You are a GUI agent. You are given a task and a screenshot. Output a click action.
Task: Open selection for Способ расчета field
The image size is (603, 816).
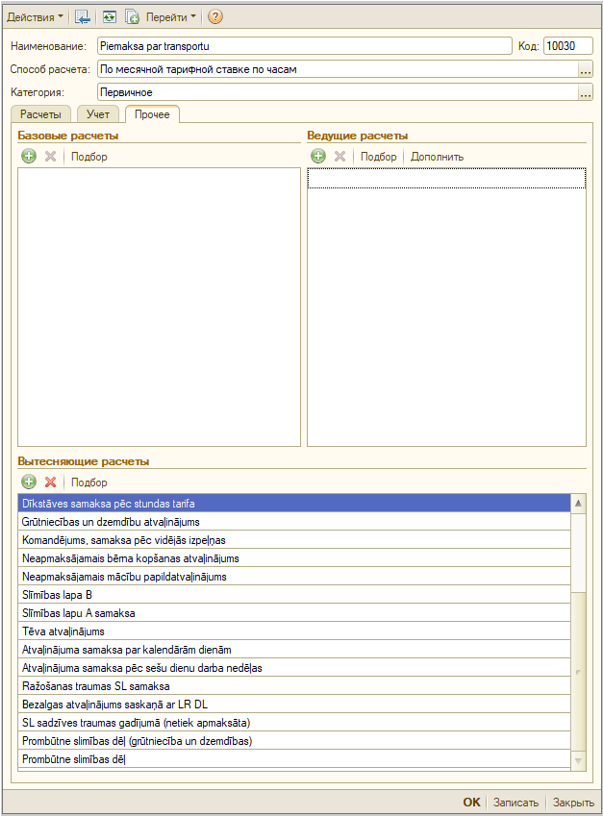coord(585,70)
